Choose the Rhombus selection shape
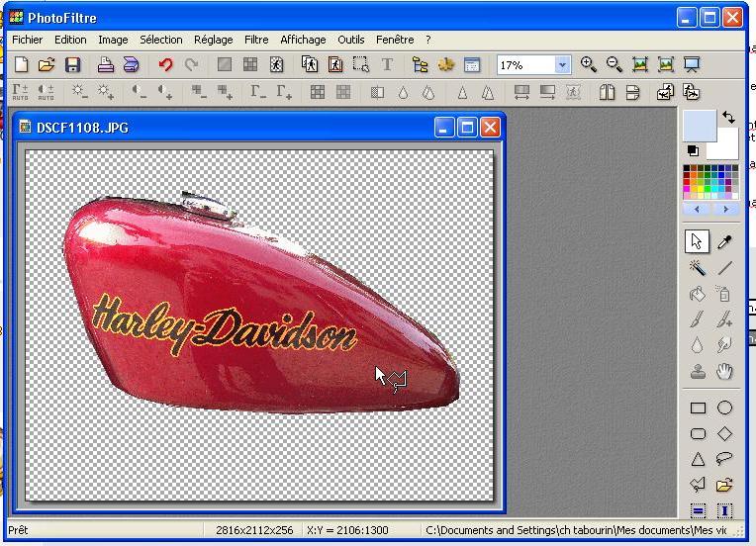 pos(724,433)
